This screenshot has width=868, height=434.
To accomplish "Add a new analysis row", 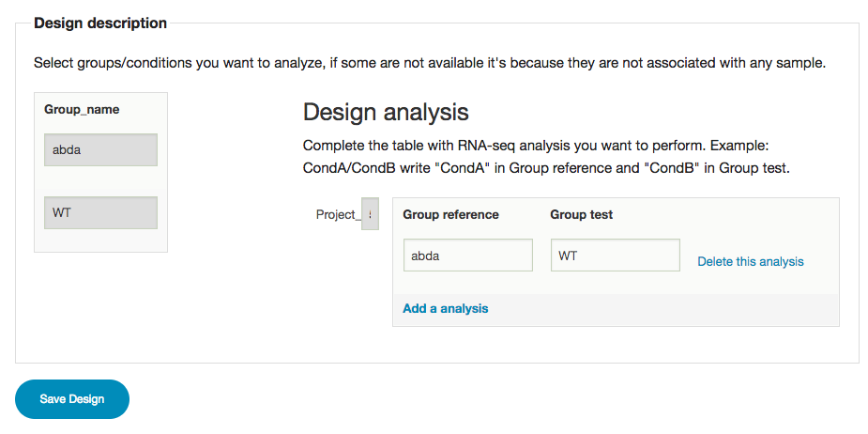I will (445, 308).
